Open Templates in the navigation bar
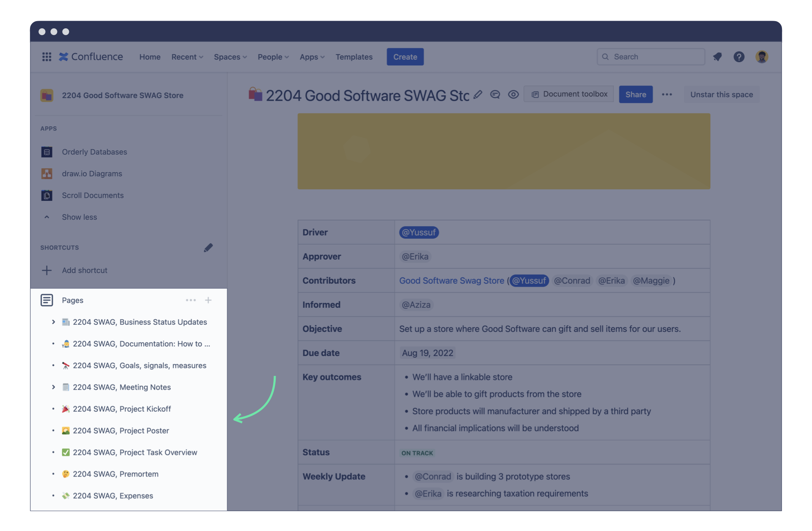 354,57
